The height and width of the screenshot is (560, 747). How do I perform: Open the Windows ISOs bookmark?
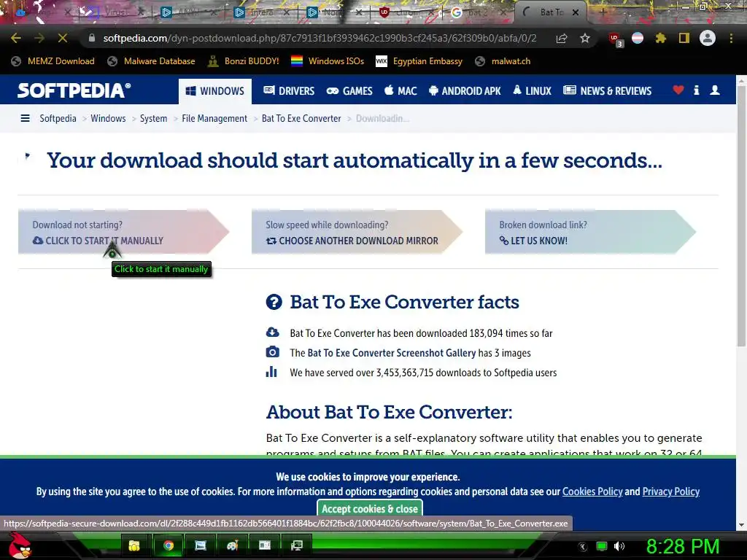click(328, 61)
